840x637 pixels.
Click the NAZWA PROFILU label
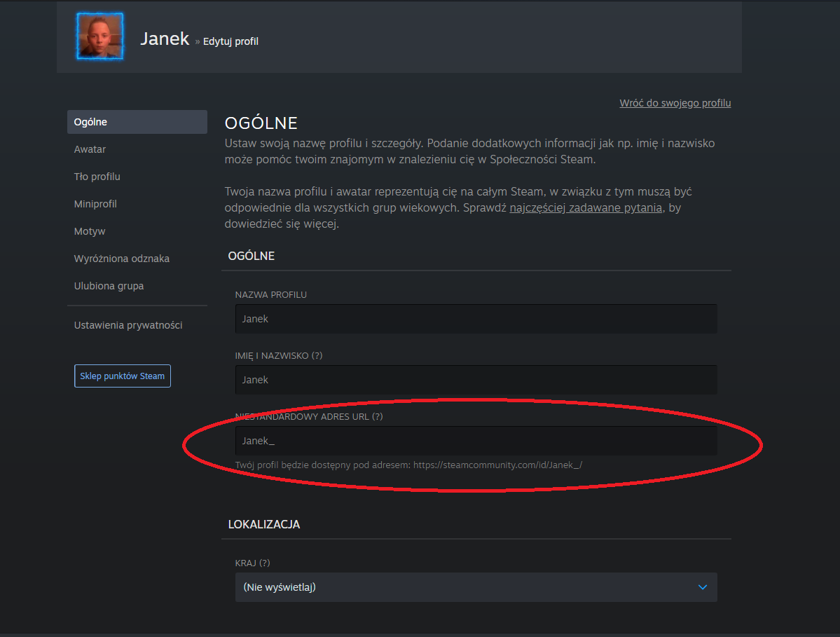[270, 294]
